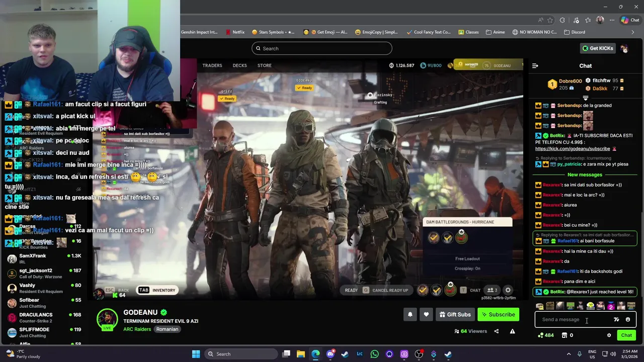This screenshot has width=644, height=362.
Task: Open the GODEANU channel avatar
Action: pyautogui.click(x=107, y=319)
